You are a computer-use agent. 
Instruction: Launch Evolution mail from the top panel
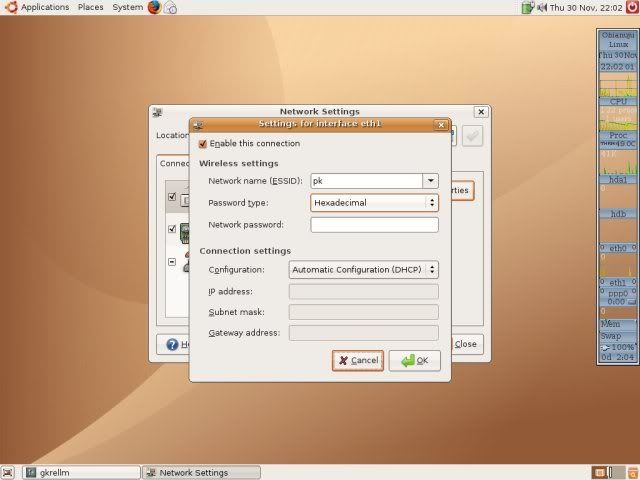pyautogui.click(x=170, y=8)
